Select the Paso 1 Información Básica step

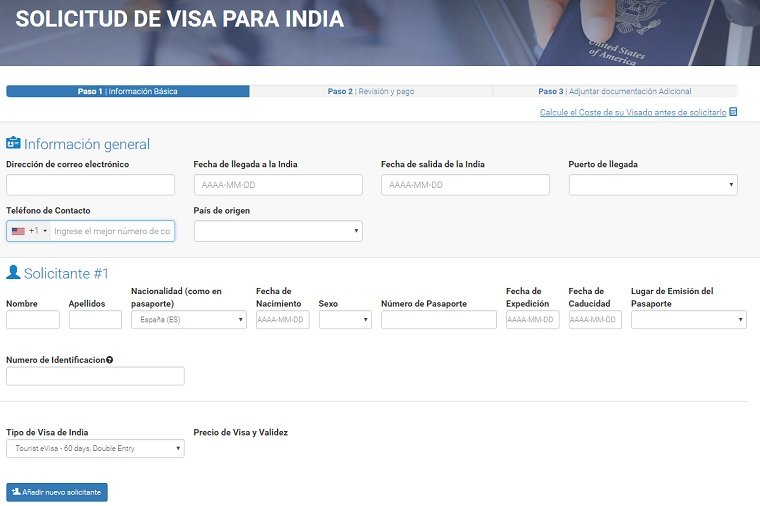[x=127, y=91]
